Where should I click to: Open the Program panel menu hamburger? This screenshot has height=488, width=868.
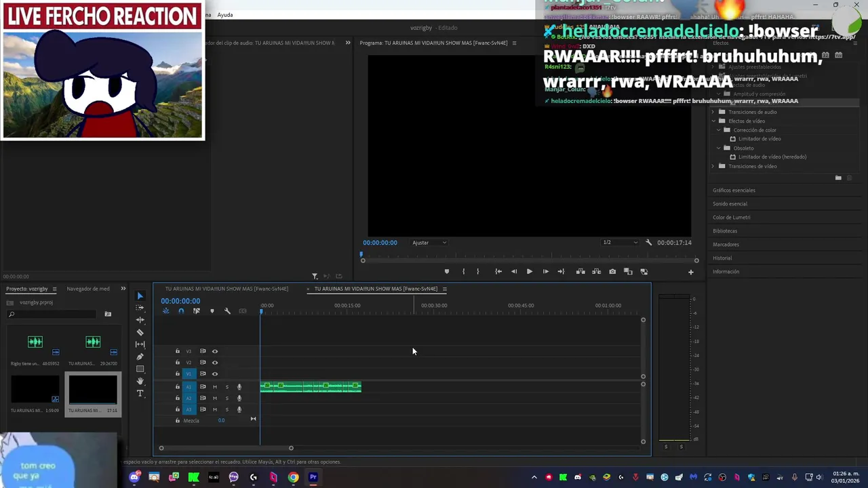tap(514, 43)
